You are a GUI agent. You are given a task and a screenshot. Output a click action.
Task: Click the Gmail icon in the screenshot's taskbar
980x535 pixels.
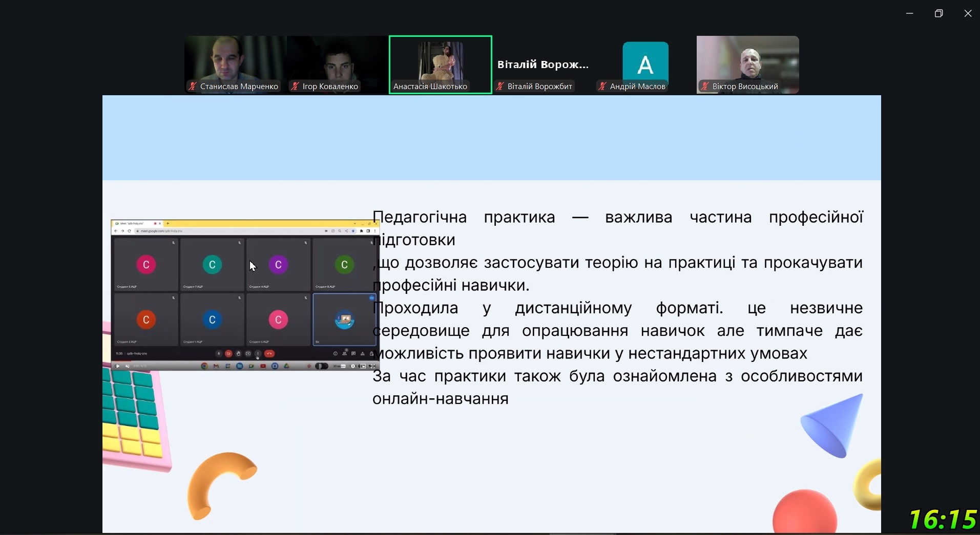pos(216,366)
